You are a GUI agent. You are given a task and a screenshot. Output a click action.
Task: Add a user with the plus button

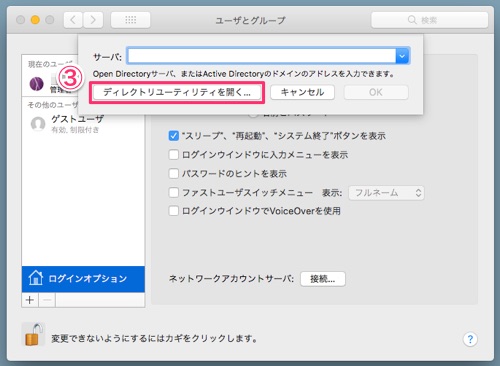click(30, 300)
